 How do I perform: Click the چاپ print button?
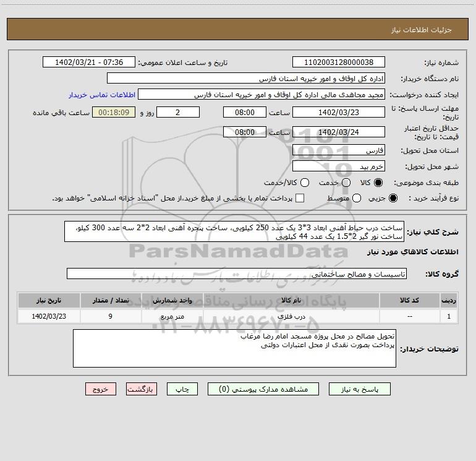click(182, 389)
